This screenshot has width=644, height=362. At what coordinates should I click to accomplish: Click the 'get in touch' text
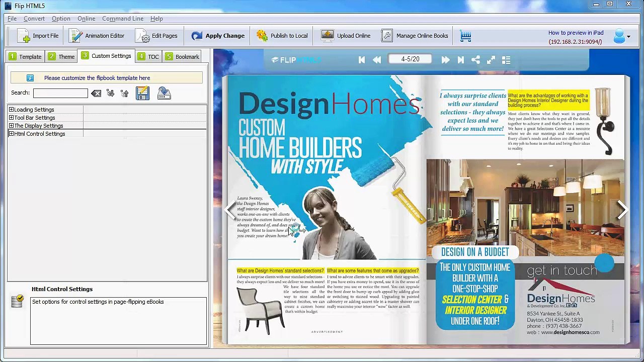coord(561,271)
